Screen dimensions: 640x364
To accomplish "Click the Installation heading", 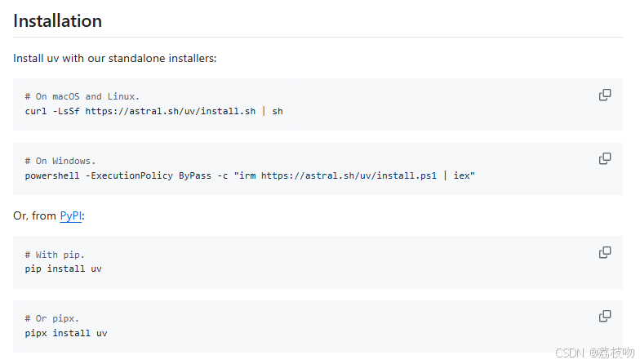I will tap(57, 21).
